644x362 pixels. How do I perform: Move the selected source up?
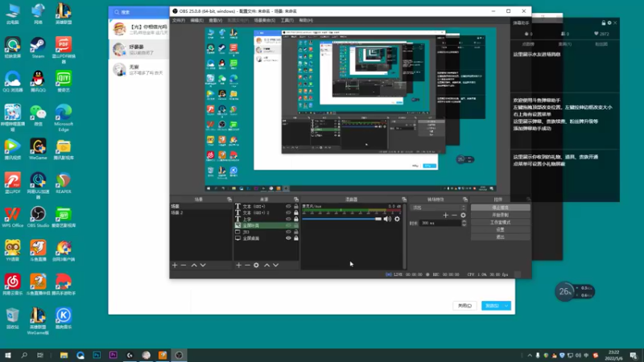[x=267, y=265]
